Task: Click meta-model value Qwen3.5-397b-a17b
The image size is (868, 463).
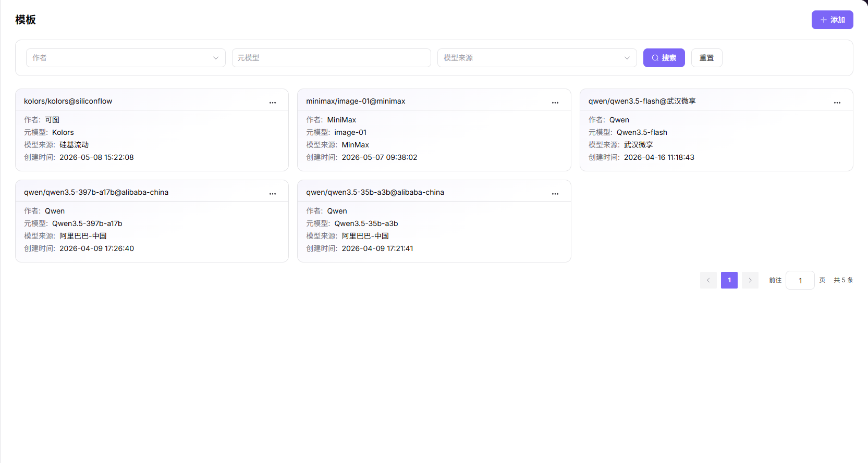Action: tap(87, 223)
